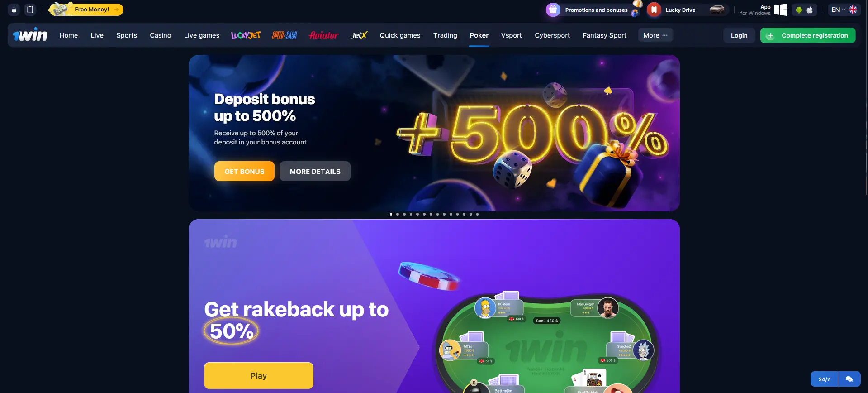Screen dimensions: 868x393
Task: Open the Speed & Cash game logo
Action: pos(285,35)
